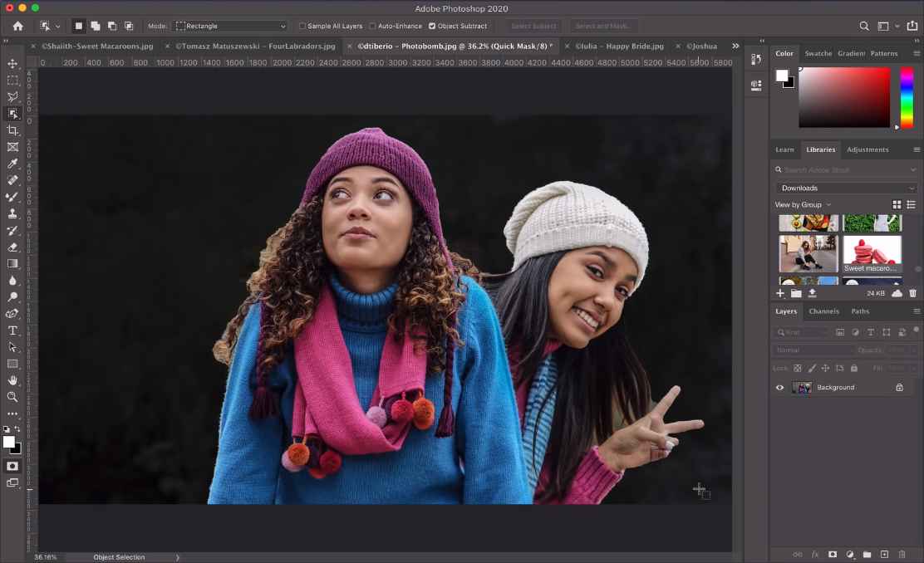924x563 pixels.
Task: Select the Eyedropper tool
Action: [12, 164]
